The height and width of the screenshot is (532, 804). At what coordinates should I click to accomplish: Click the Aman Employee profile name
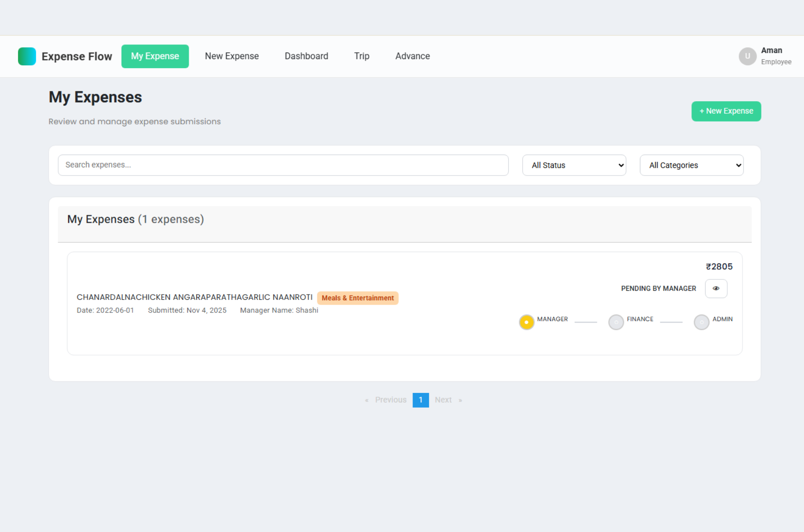[x=771, y=51]
